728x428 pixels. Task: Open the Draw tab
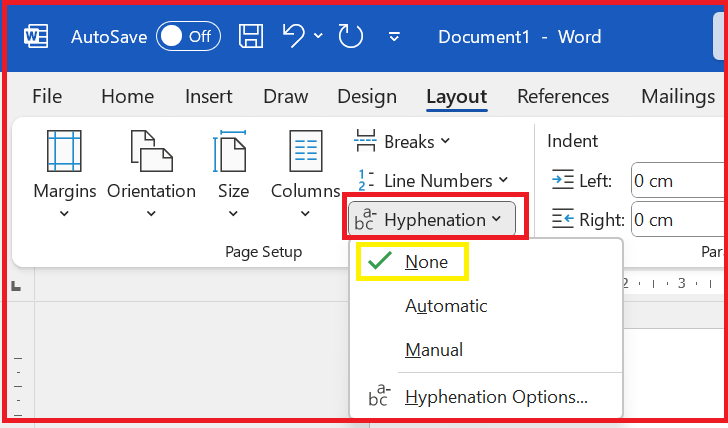click(286, 97)
